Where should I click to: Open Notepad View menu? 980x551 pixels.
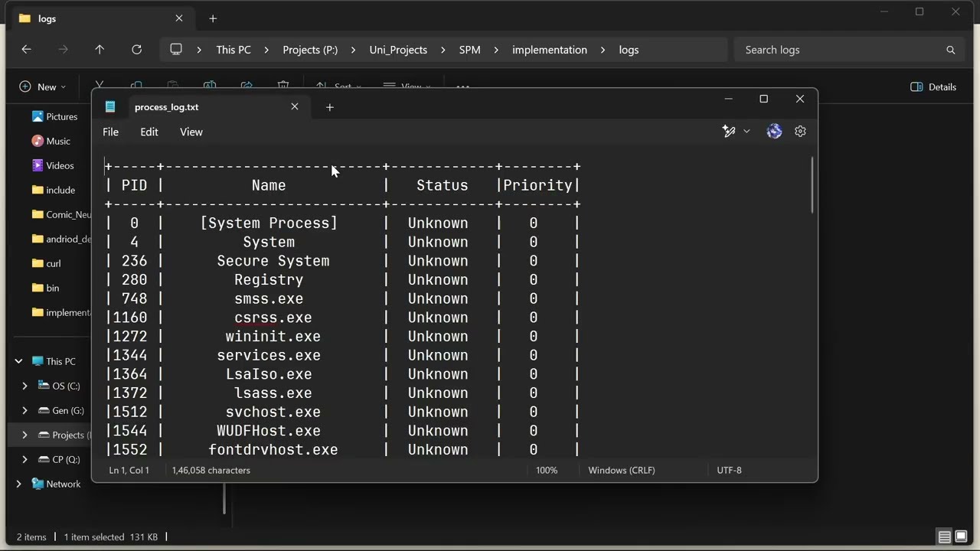[x=191, y=132]
